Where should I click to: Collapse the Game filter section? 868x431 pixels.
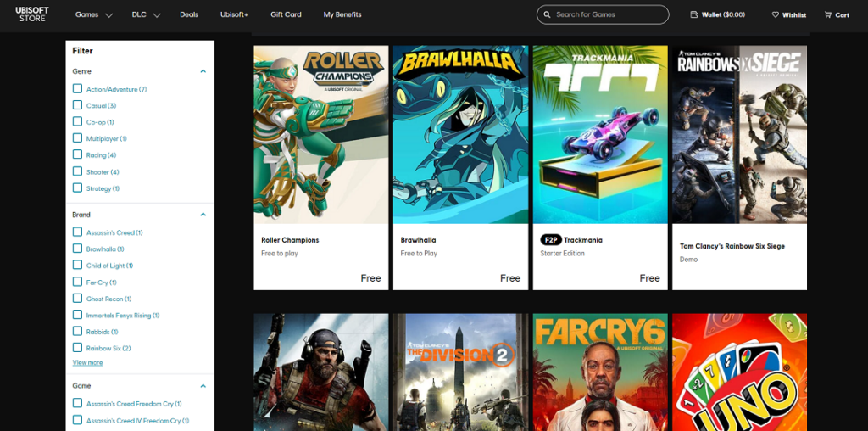pyautogui.click(x=203, y=385)
